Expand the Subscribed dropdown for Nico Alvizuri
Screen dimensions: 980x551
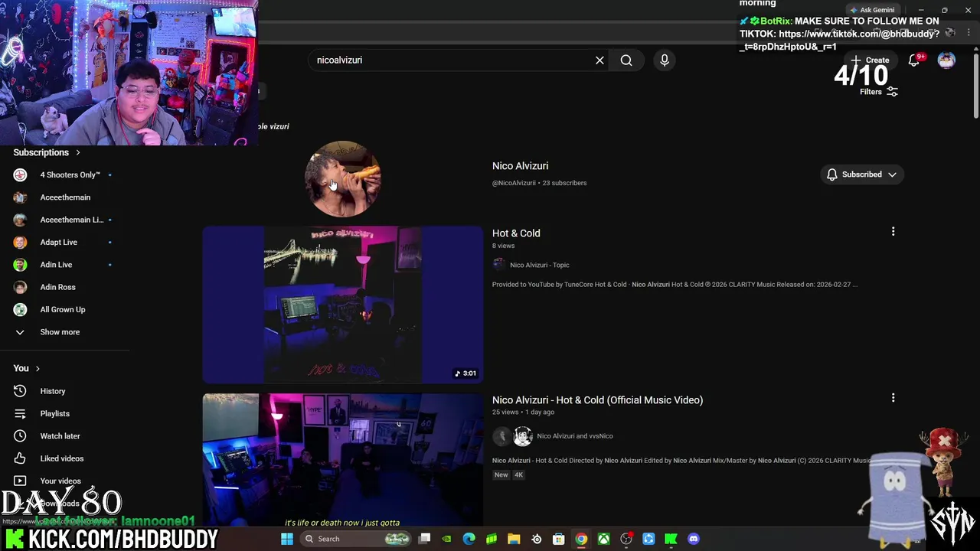(862, 174)
